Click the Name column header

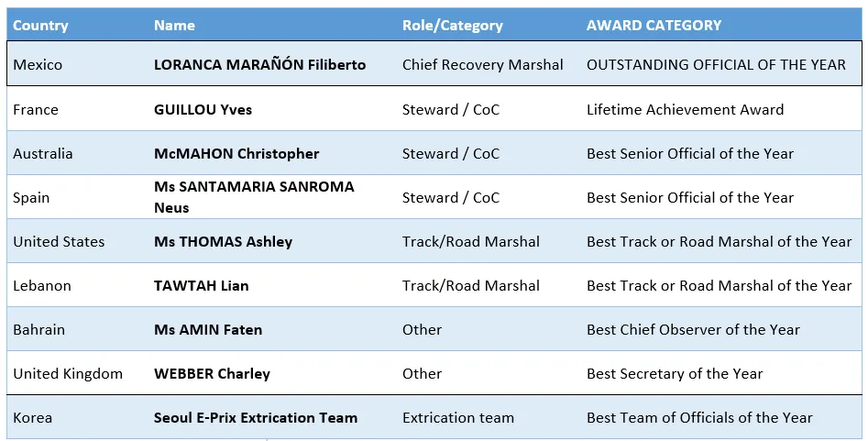click(x=174, y=26)
